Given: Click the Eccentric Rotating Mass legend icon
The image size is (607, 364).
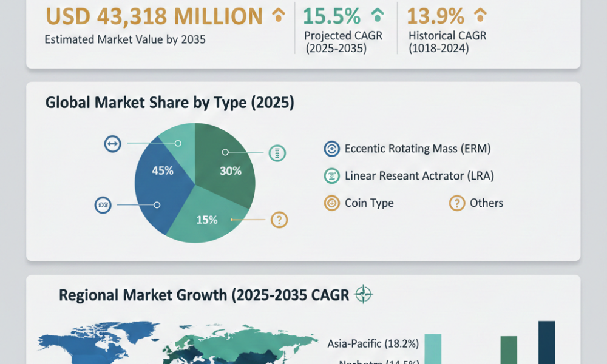Looking at the screenshot, I should [332, 149].
